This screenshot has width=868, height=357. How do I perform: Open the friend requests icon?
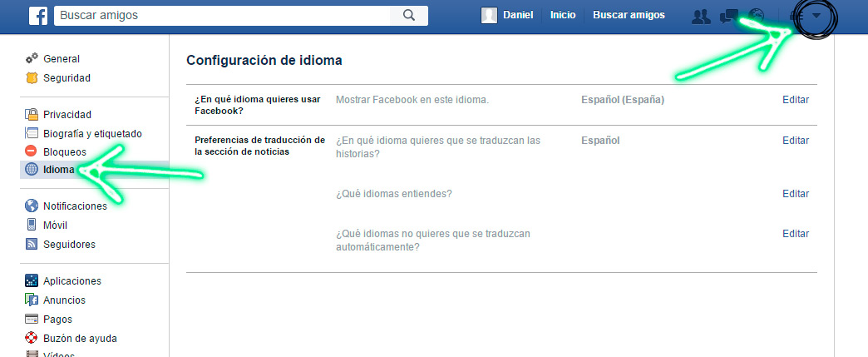701,17
